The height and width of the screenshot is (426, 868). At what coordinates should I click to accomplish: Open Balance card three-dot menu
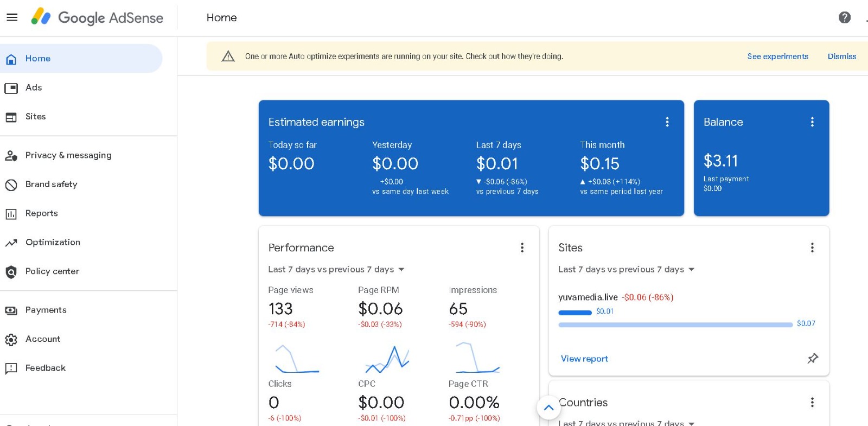click(812, 122)
